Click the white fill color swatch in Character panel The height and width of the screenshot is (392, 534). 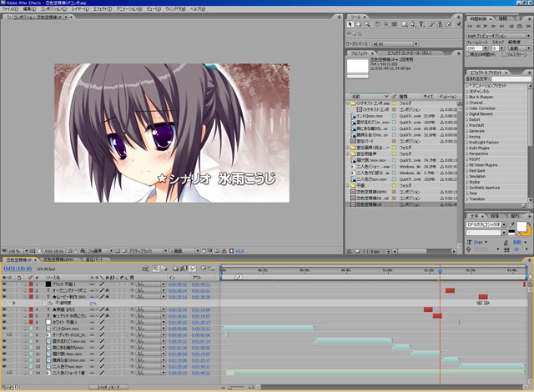pyautogui.click(x=521, y=226)
